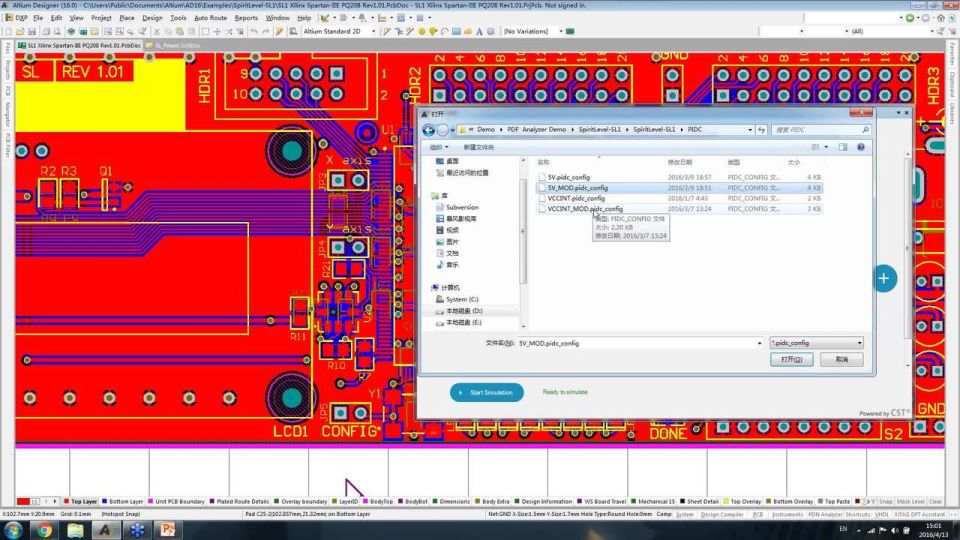Select the VCCINT.pidc_config file
The height and width of the screenshot is (540, 960).
click(x=678, y=198)
